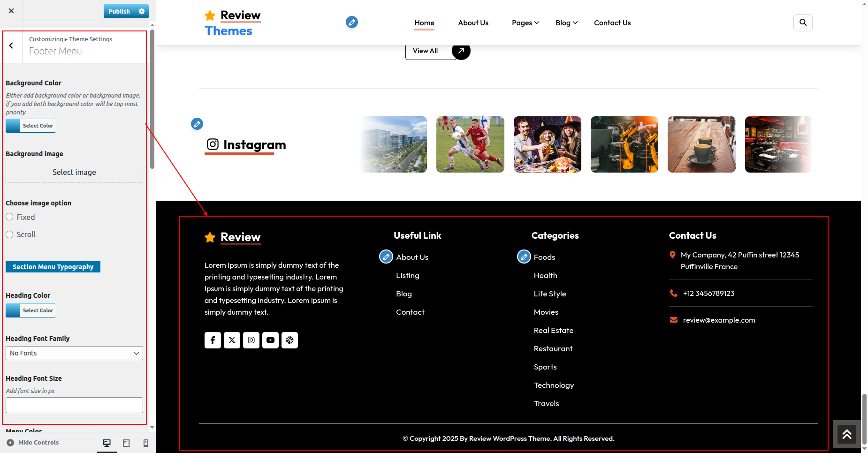The width and height of the screenshot is (868, 453).
Task: Open publish settings gear icon
Action: [x=142, y=11]
